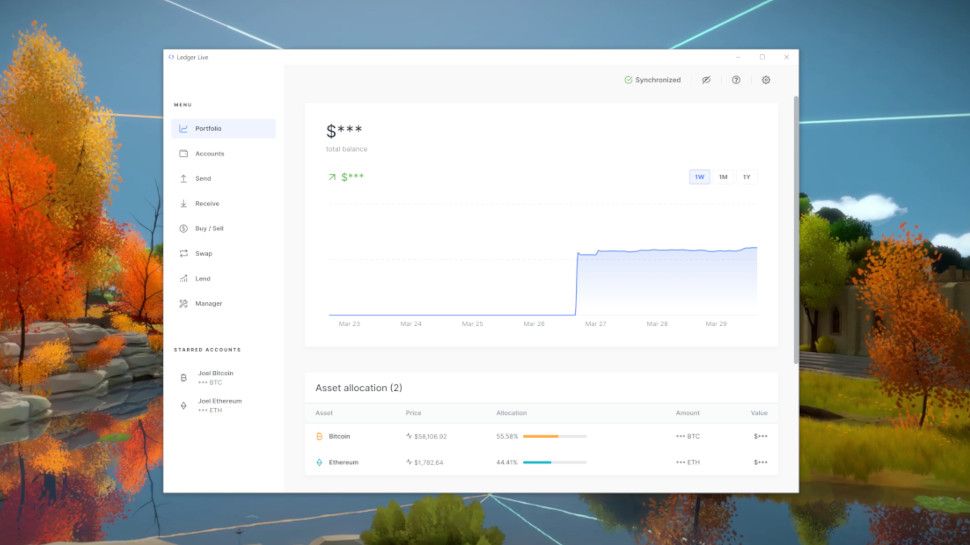Click the hidden BTC amount in Bitcoin row
The height and width of the screenshot is (545, 970).
point(687,437)
